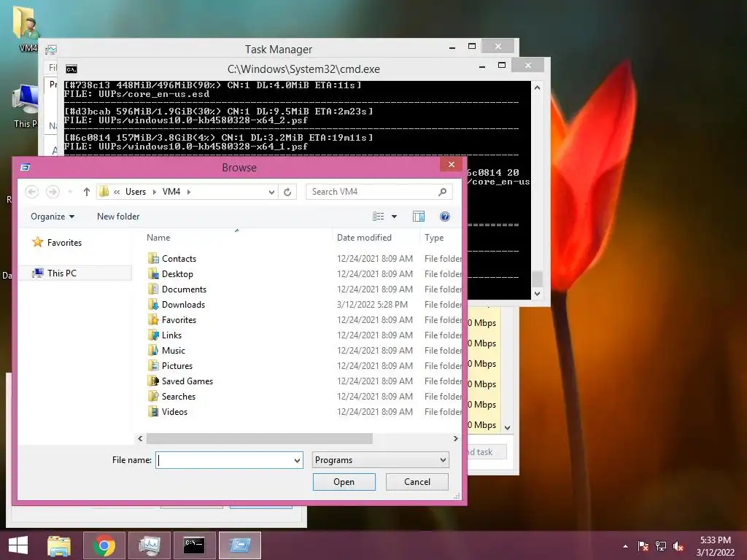Select the Favorites folder icon in file list

pos(153,319)
